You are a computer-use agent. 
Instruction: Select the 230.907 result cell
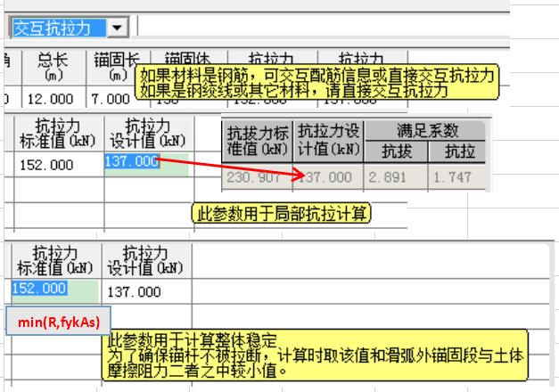258,177
